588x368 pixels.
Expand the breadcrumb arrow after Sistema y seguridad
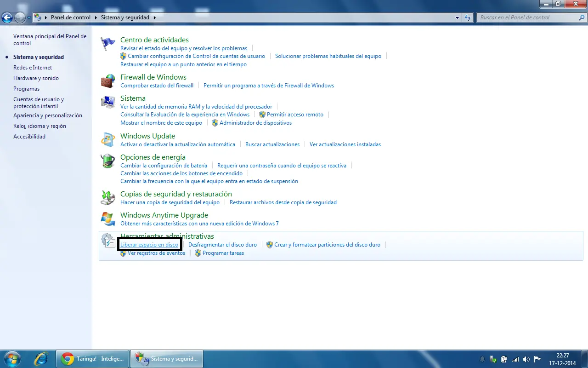point(154,17)
